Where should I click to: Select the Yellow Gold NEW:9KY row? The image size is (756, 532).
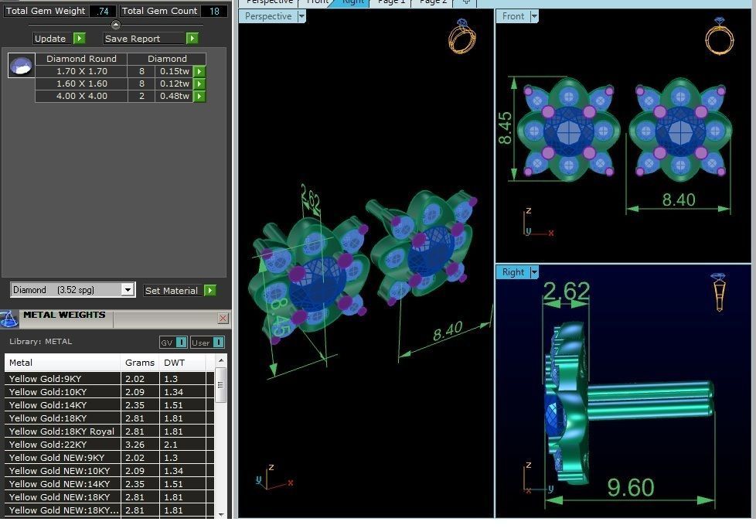tap(109, 457)
